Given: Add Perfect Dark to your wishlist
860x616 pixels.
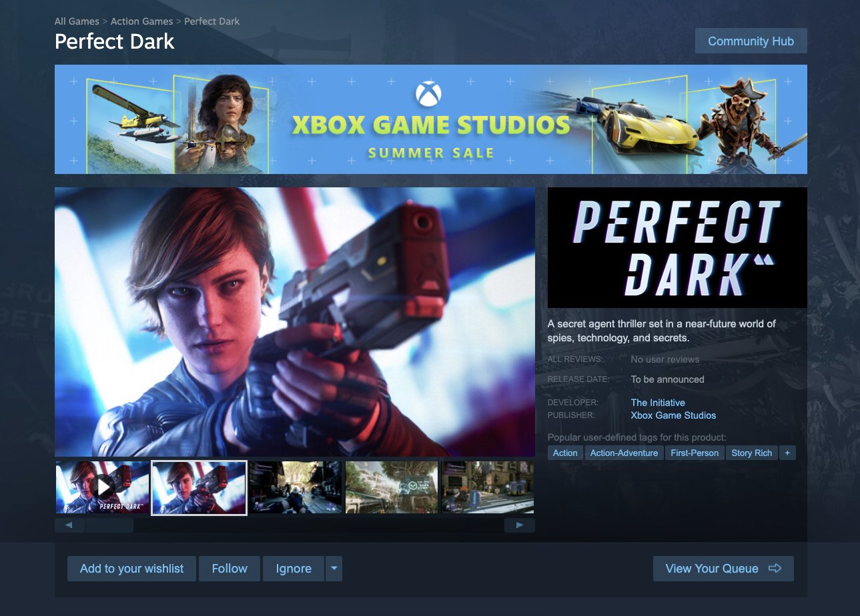Looking at the screenshot, I should coord(131,569).
